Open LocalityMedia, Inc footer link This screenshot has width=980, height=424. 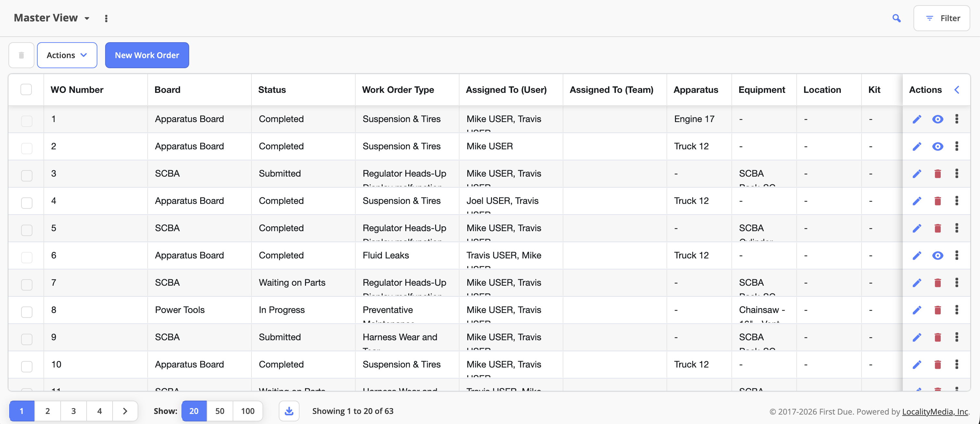coord(935,411)
